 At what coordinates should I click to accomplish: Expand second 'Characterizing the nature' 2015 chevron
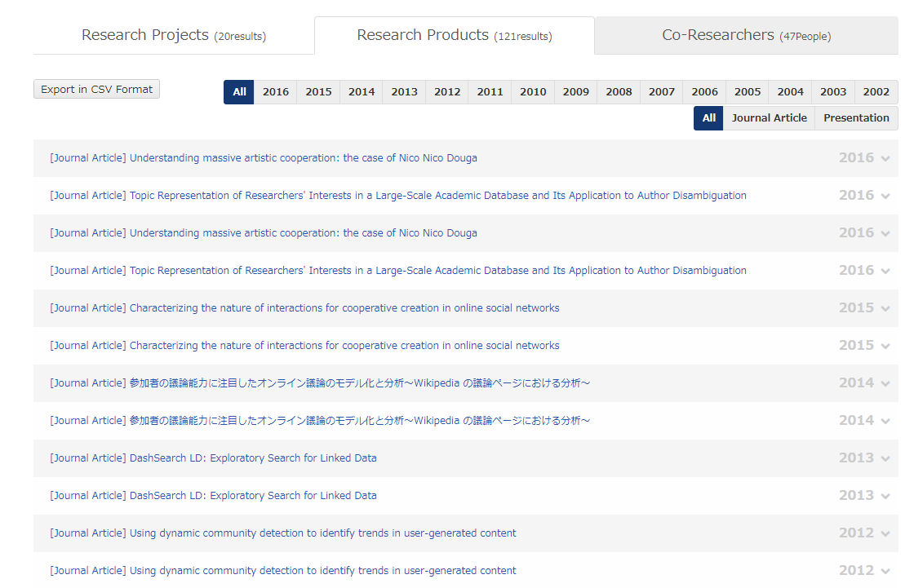coord(885,346)
